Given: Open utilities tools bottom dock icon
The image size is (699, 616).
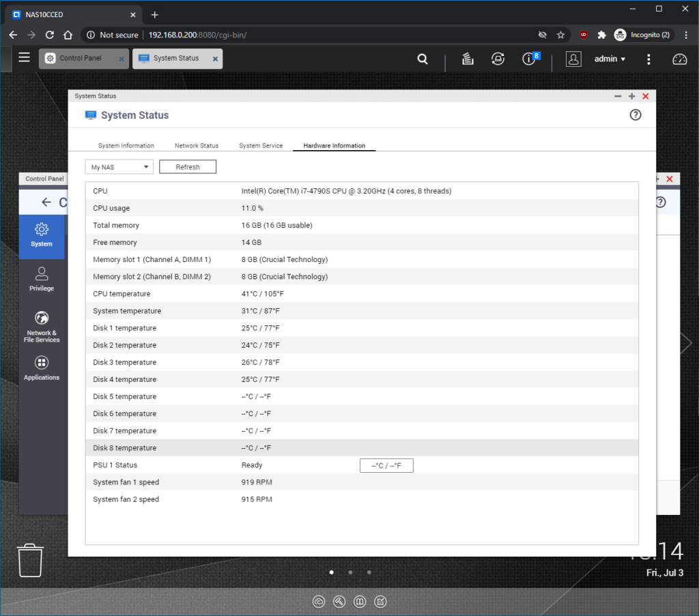Looking at the screenshot, I should point(339,602).
